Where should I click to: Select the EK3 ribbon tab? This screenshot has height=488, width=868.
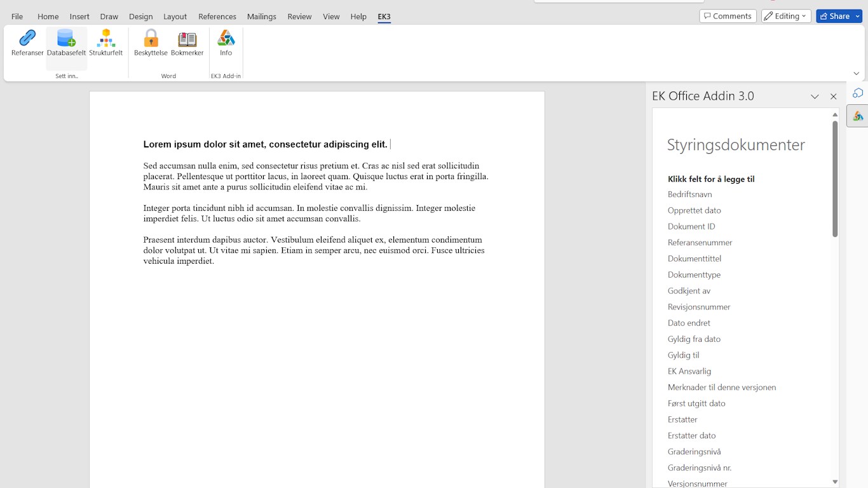coord(384,17)
